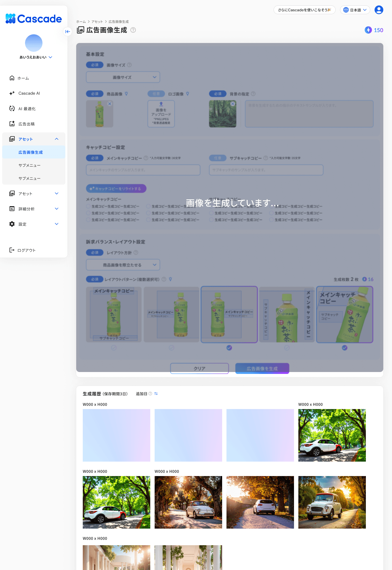
Task: Open the user profile avatar icon
Action: (x=379, y=10)
